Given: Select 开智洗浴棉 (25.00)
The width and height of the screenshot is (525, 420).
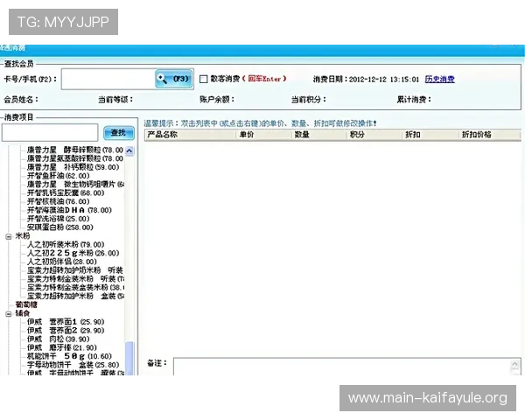Looking at the screenshot, I should (59, 219).
